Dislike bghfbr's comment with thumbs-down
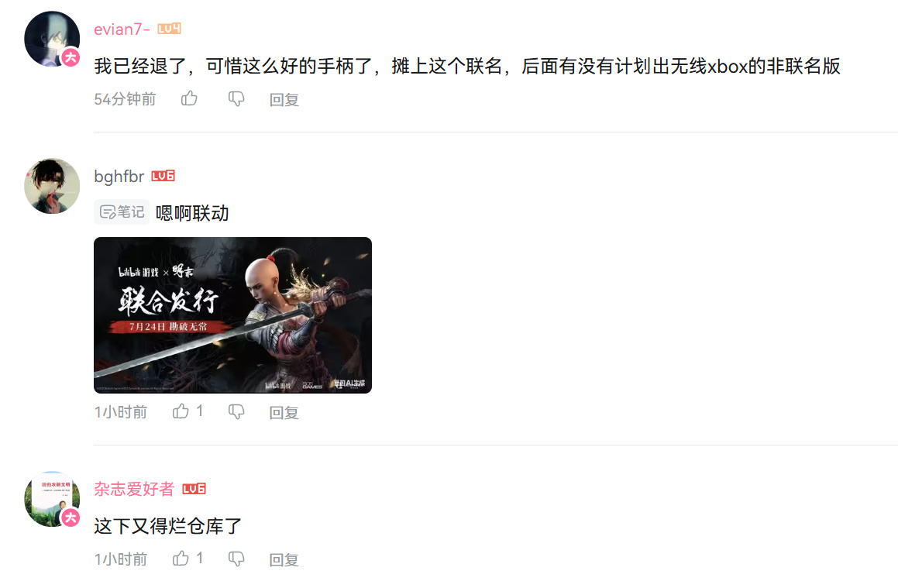The width and height of the screenshot is (898, 588). click(236, 411)
